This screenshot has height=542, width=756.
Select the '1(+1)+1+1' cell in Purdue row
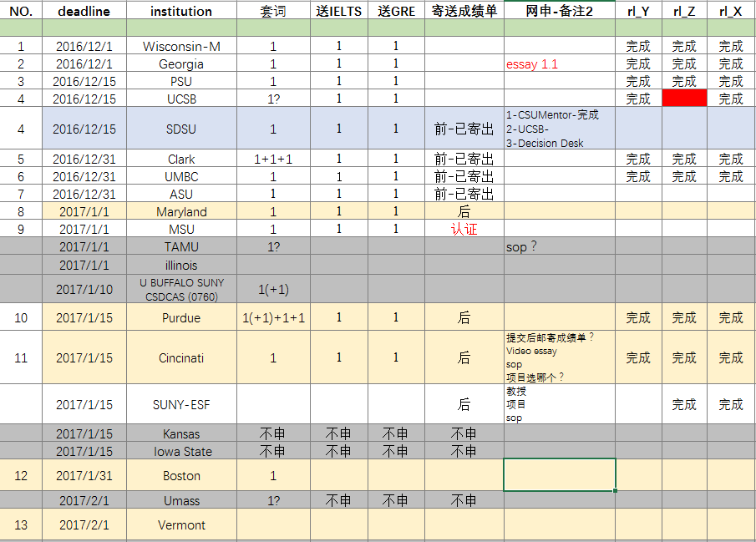pos(273,318)
